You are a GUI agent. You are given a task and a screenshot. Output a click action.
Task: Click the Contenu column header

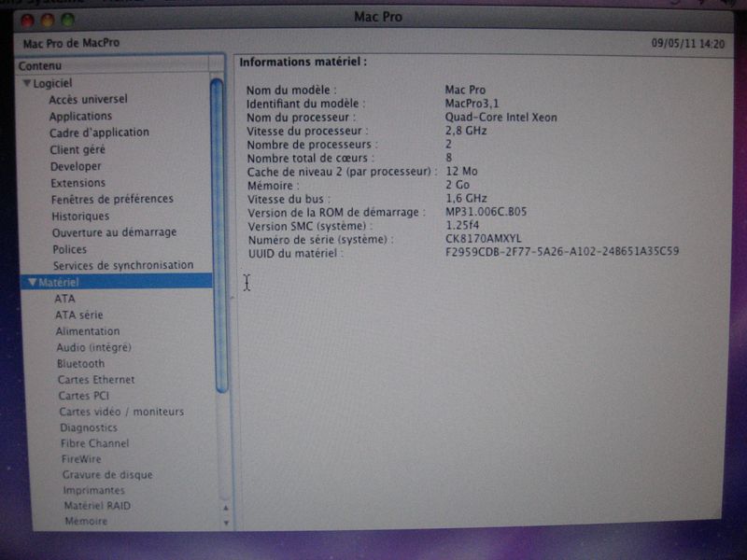tap(113, 65)
